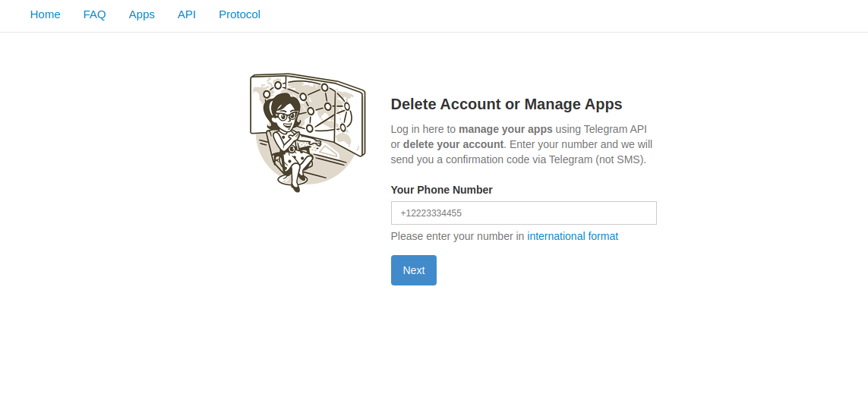This screenshot has width=868, height=413.
Task: Open the Home navigation link
Action: (46, 14)
